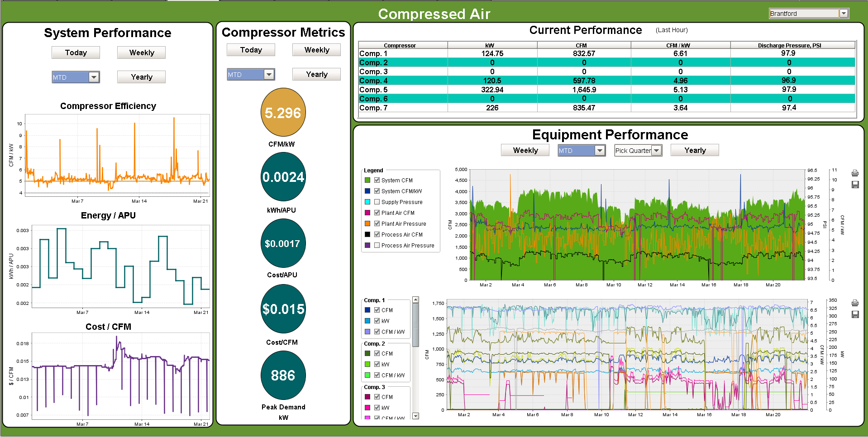The width and height of the screenshot is (868, 437).
Task: Open the Brantford site dropdown
Action: pos(844,14)
